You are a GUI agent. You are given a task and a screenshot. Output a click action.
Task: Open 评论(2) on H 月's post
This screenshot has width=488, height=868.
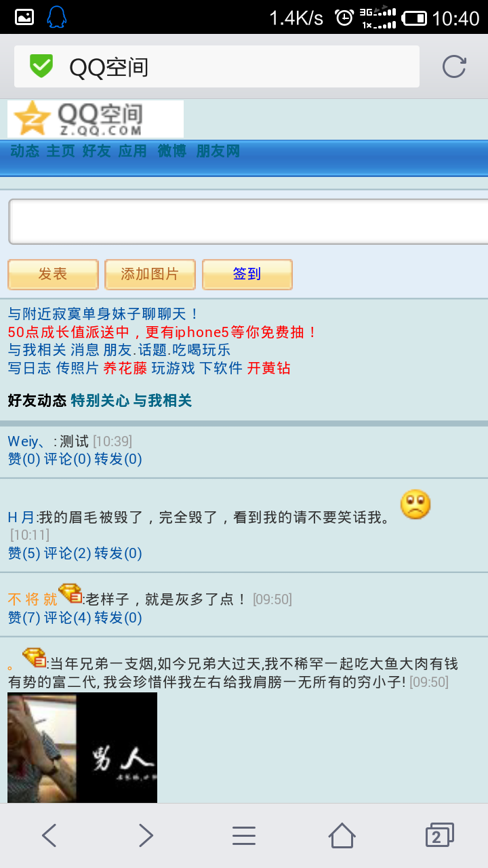tap(67, 553)
